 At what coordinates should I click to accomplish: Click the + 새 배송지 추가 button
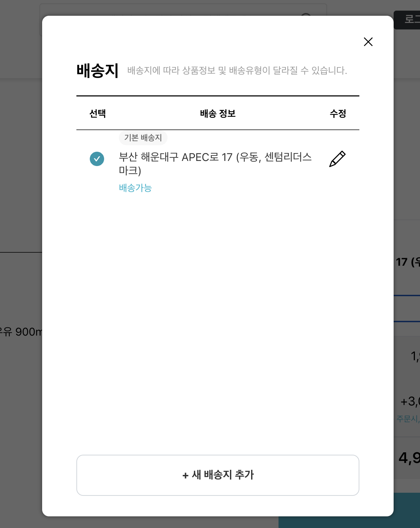point(218,475)
